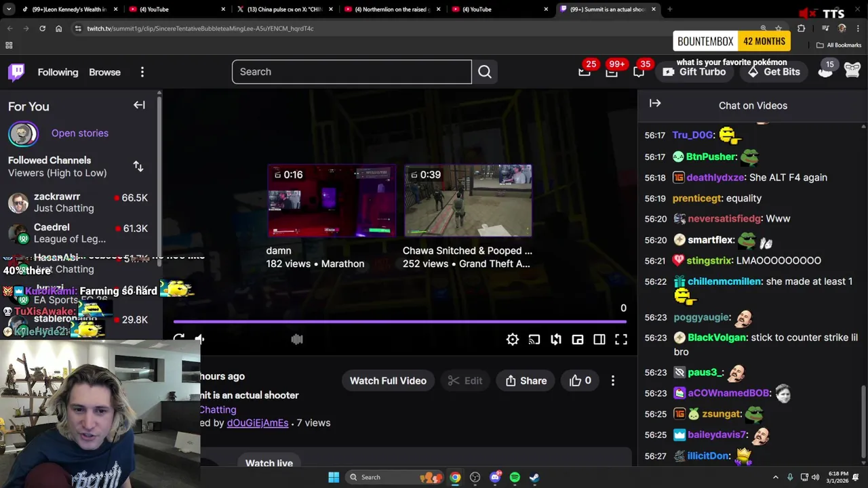Click the address bar URL
868x488 pixels.
[x=200, y=28]
